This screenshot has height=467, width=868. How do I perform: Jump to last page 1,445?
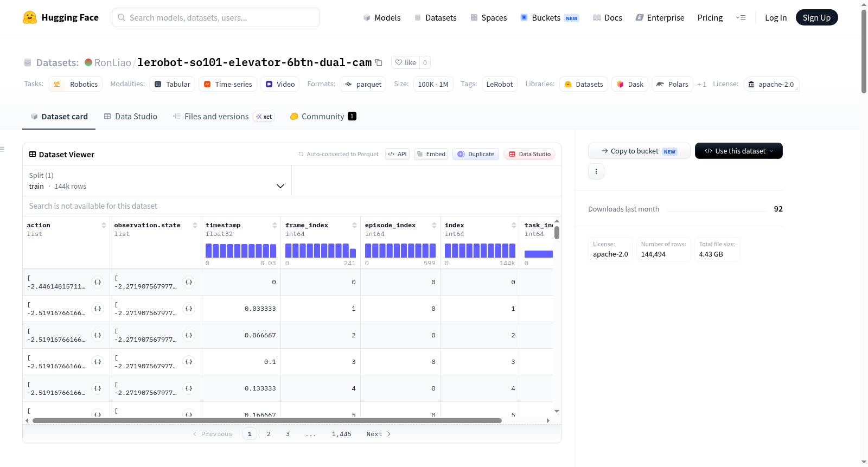(342, 434)
